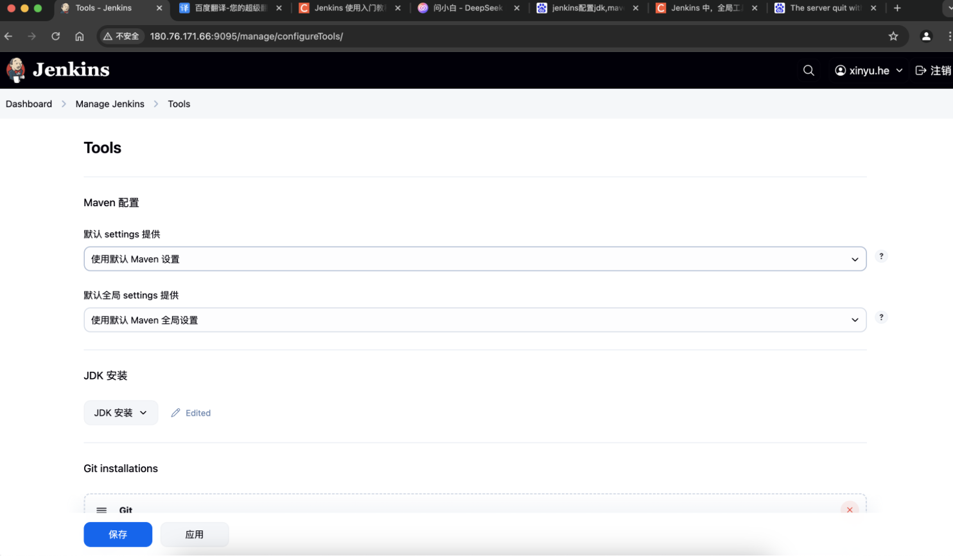Click the Tools page heading

coord(103,148)
